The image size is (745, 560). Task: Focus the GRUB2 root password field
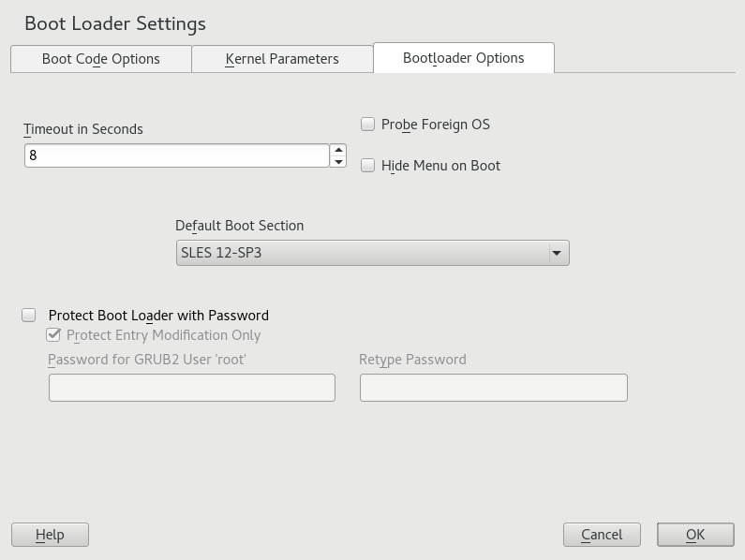point(191,388)
